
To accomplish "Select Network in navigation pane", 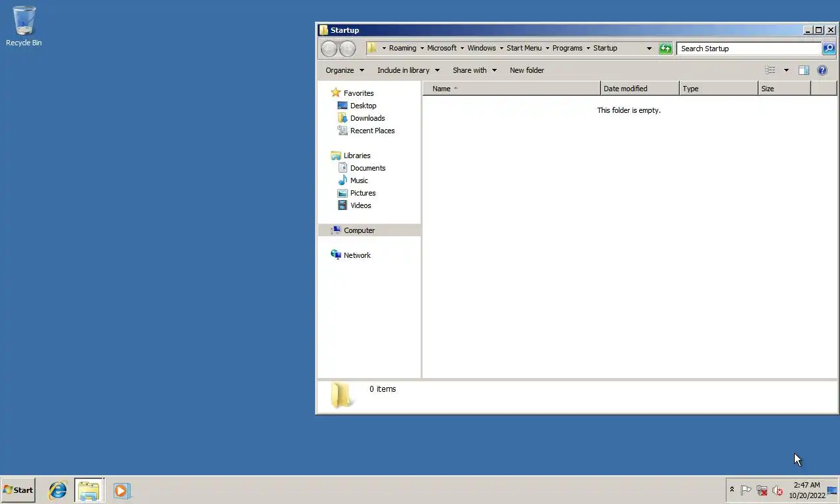I will (x=351, y=255).
